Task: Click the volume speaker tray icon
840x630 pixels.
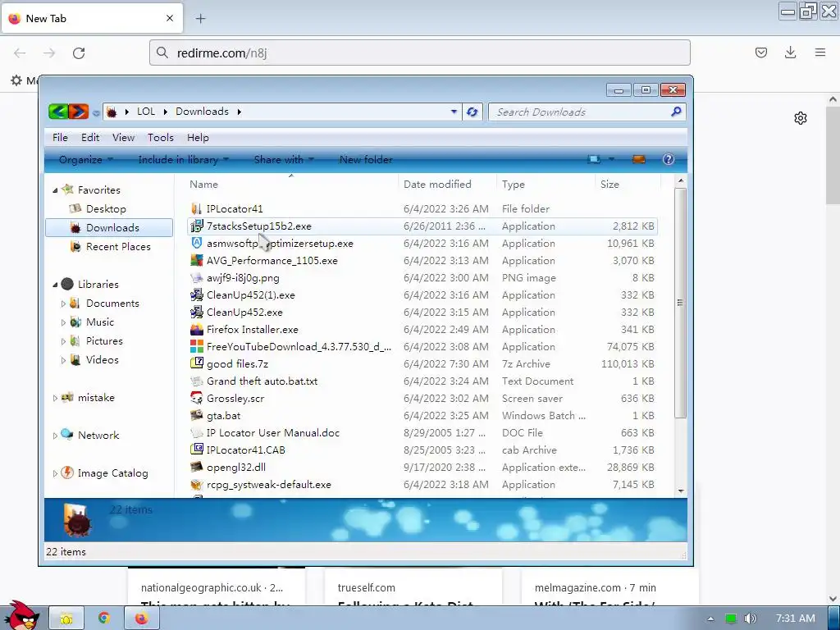Action: tap(750, 619)
